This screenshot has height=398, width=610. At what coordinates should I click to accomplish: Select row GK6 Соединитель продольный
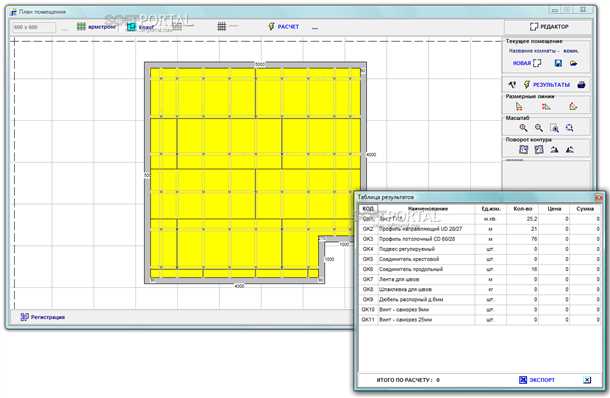[x=480, y=270]
